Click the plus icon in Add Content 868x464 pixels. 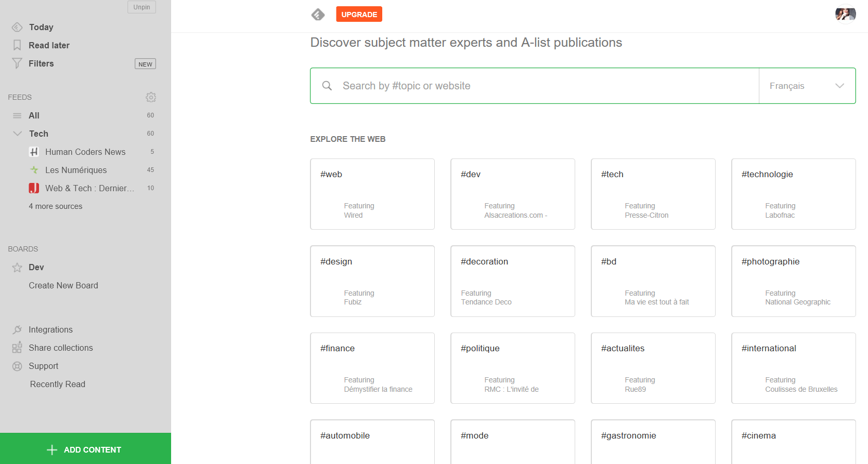(52, 450)
